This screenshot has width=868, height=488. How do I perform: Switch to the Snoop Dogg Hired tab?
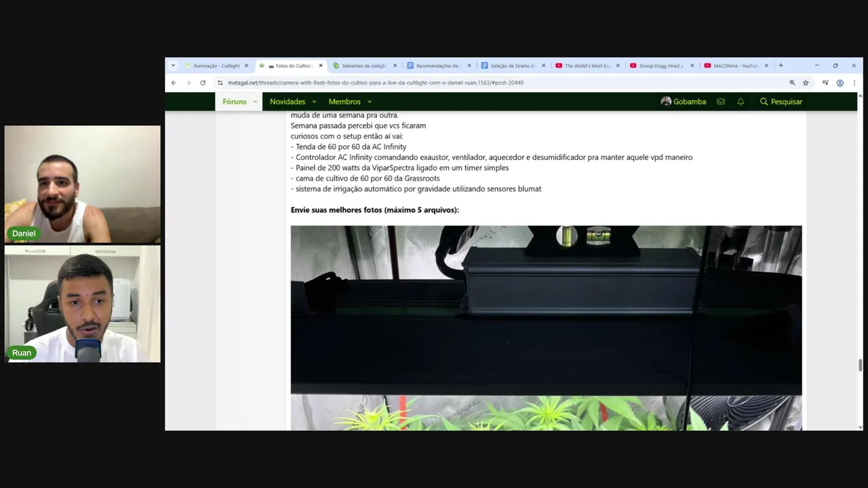point(660,66)
